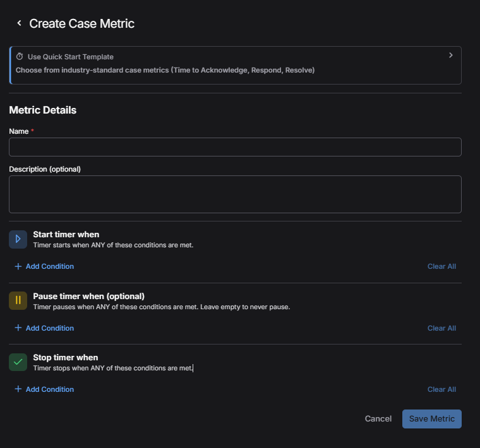Screen dimensions: 480x448
Task: Open the Use Quick Start Template banner
Action: [x=236, y=65]
